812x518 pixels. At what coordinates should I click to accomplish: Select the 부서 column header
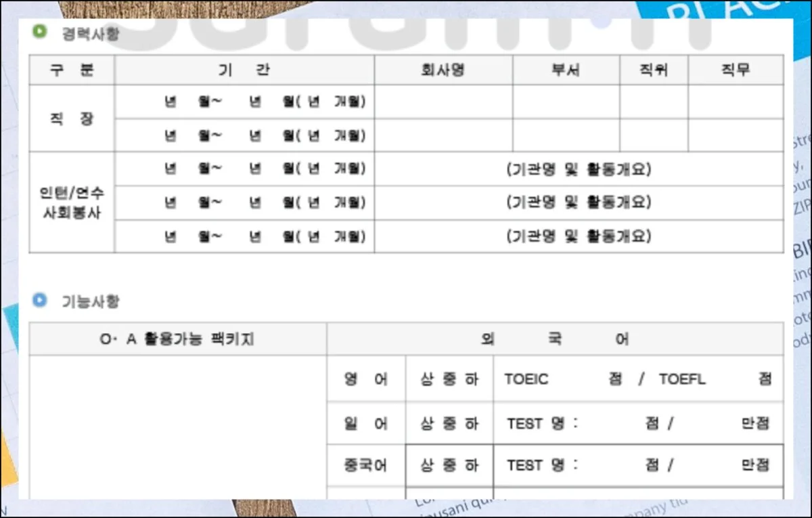[566, 70]
